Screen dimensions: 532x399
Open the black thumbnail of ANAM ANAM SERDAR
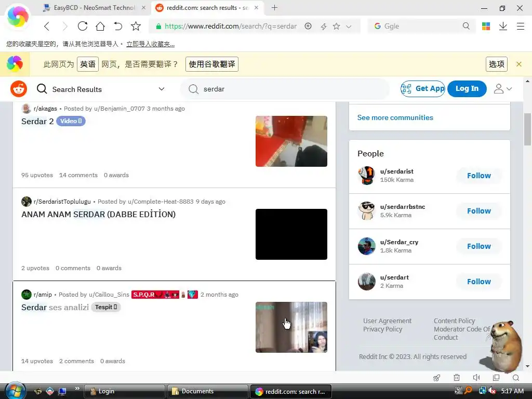tap(291, 234)
